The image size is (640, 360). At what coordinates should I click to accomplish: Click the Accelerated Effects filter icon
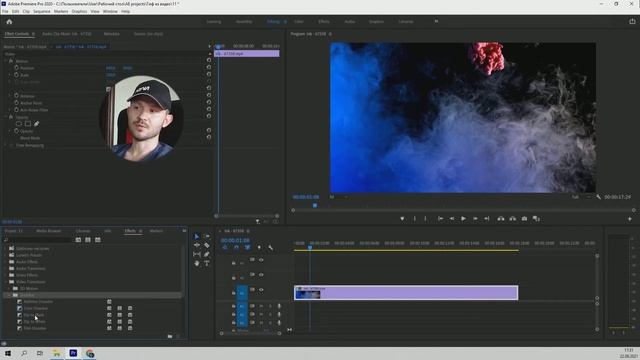click(78, 240)
